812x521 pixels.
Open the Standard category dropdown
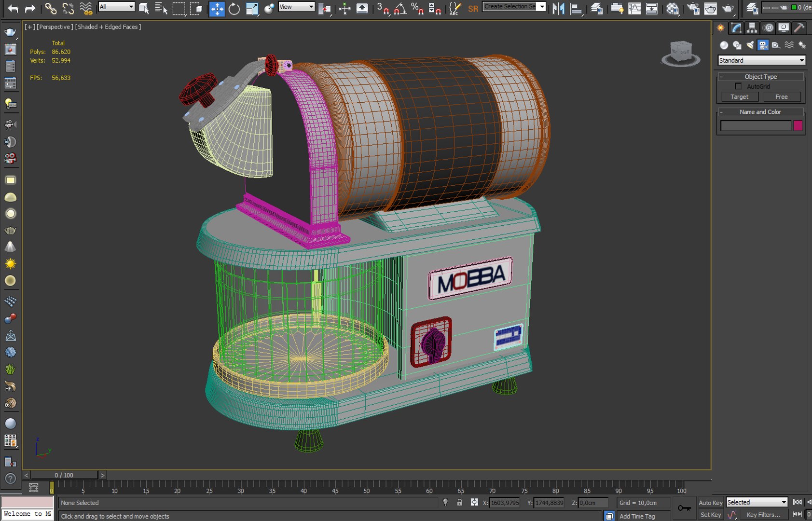[x=761, y=60]
